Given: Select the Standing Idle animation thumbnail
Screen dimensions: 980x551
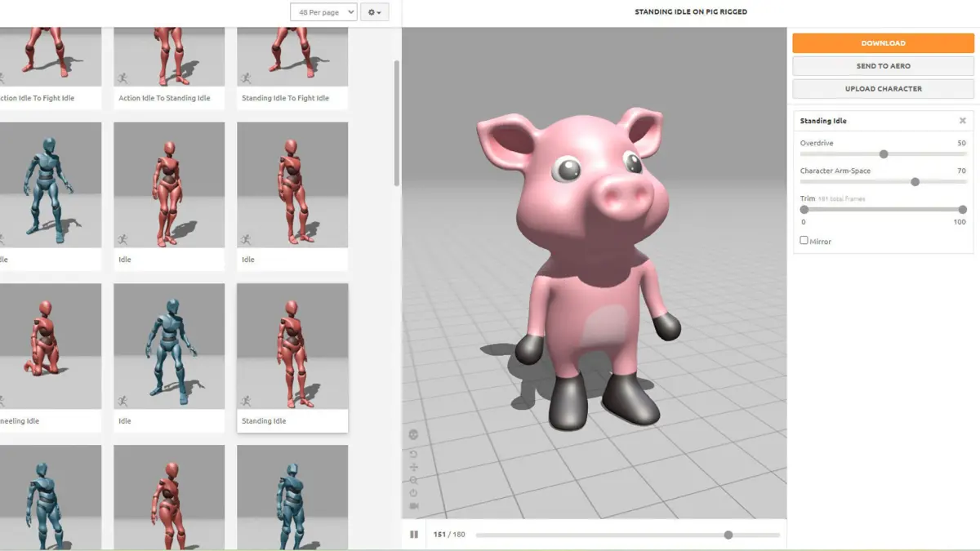Looking at the screenshot, I should 292,346.
